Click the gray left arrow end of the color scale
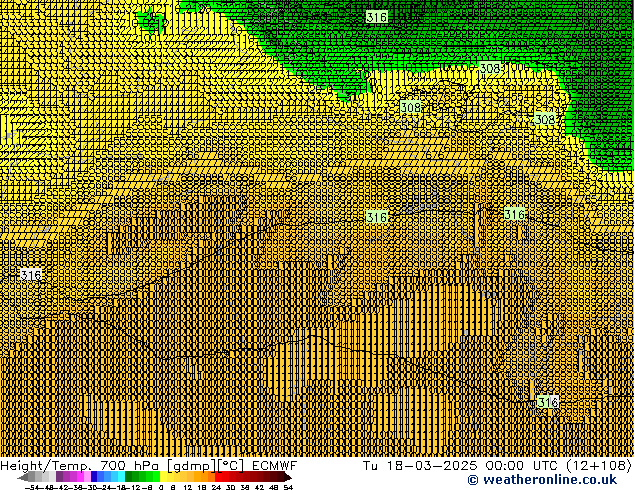The width and height of the screenshot is (634, 490). point(23,477)
